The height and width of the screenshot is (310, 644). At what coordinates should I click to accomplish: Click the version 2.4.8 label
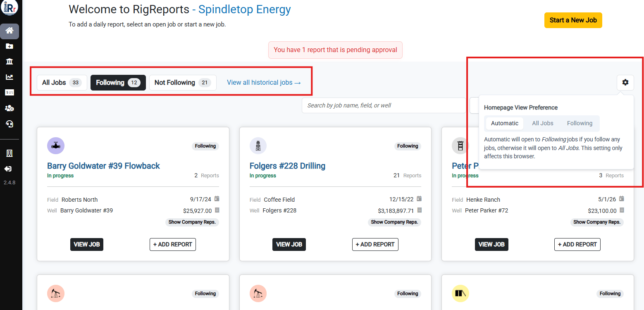pos(9,182)
